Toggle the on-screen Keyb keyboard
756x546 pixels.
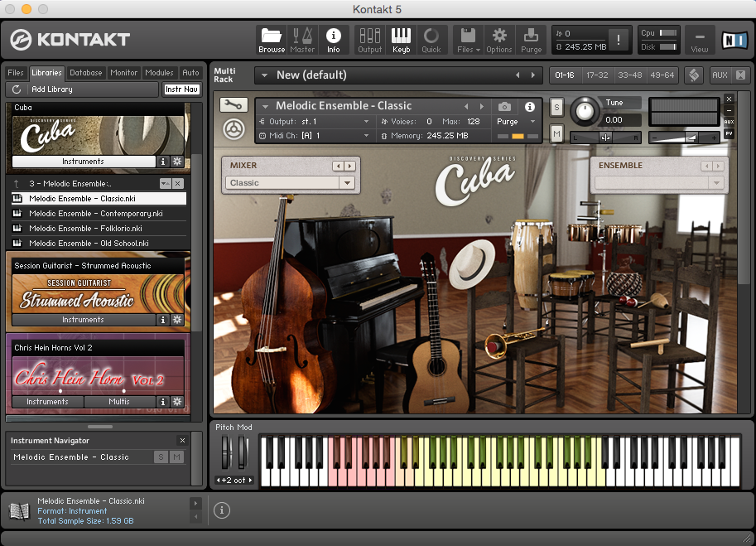[x=401, y=40]
